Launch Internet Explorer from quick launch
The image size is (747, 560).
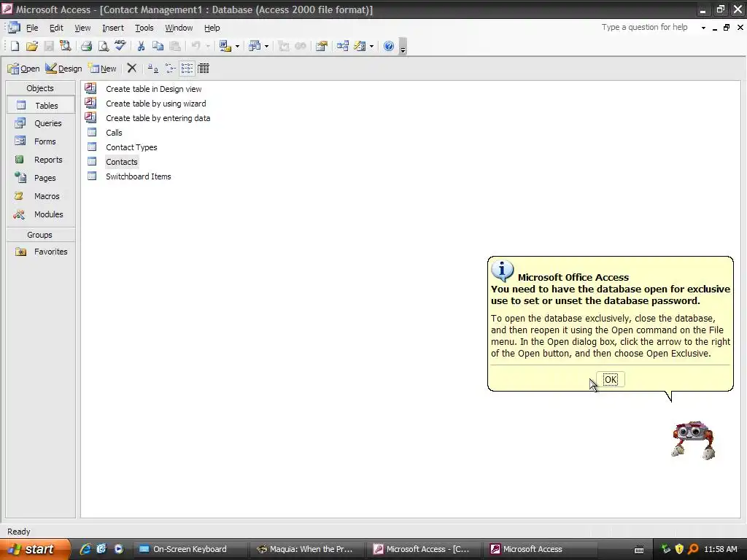coord(85,549)
